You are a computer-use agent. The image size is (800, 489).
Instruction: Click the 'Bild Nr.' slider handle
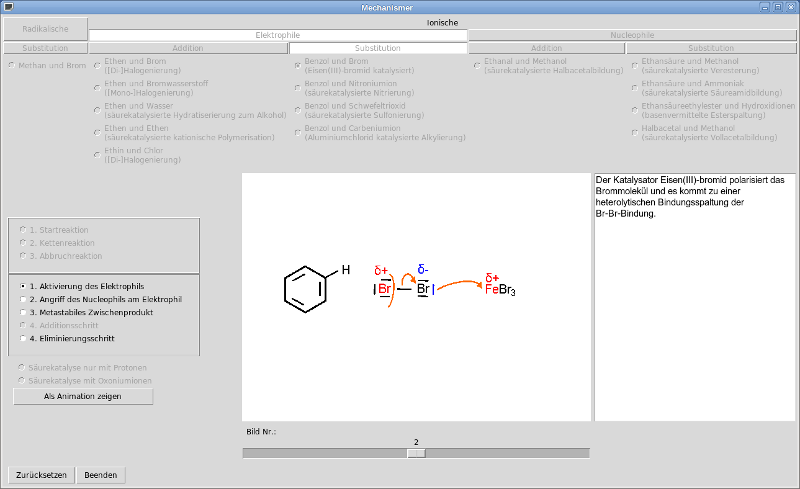(416, 453)
